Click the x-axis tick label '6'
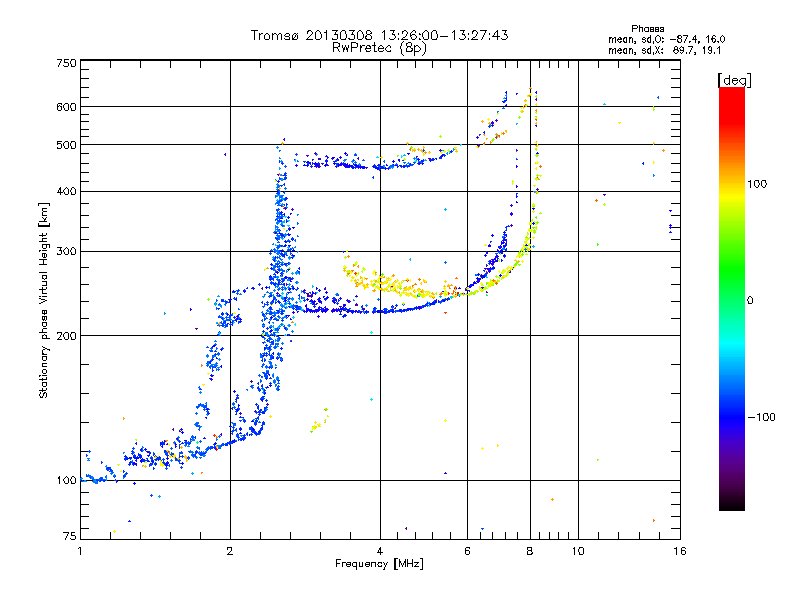Screen dimensions: 800x600 click(467, 551)
